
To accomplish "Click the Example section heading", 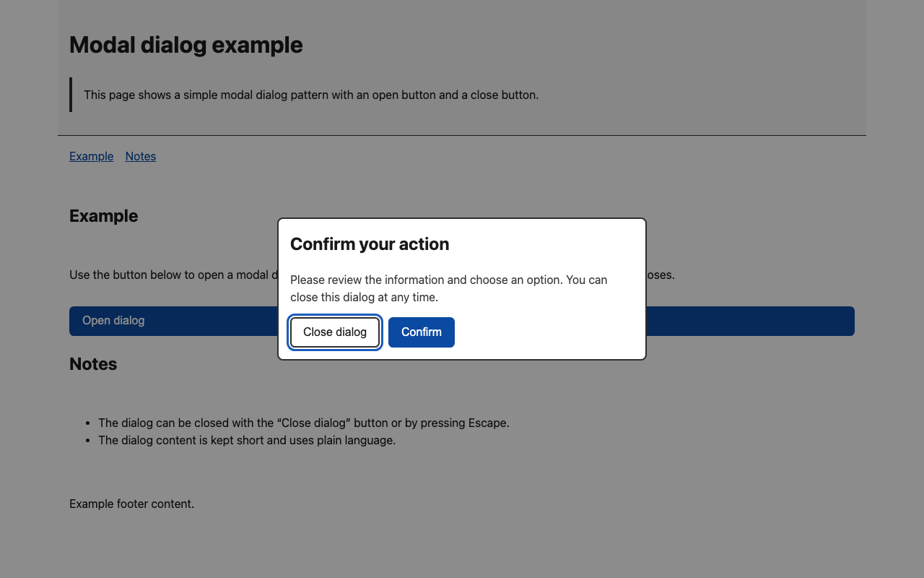I will click(103, 215).
